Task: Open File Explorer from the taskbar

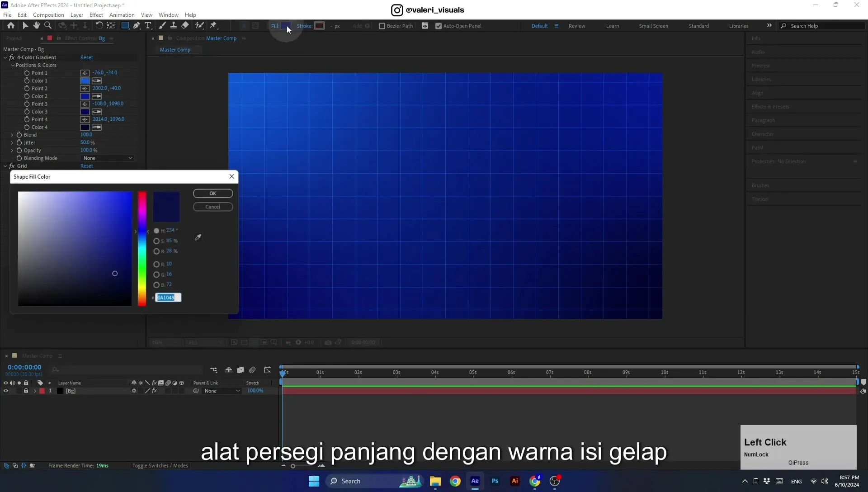Action: click(435, 481)
